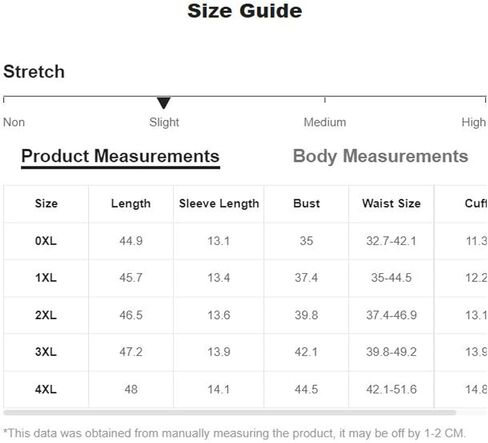Click the stretch indicator triangle marker
This screenshot has height=443, width=488.
point(164,103)
